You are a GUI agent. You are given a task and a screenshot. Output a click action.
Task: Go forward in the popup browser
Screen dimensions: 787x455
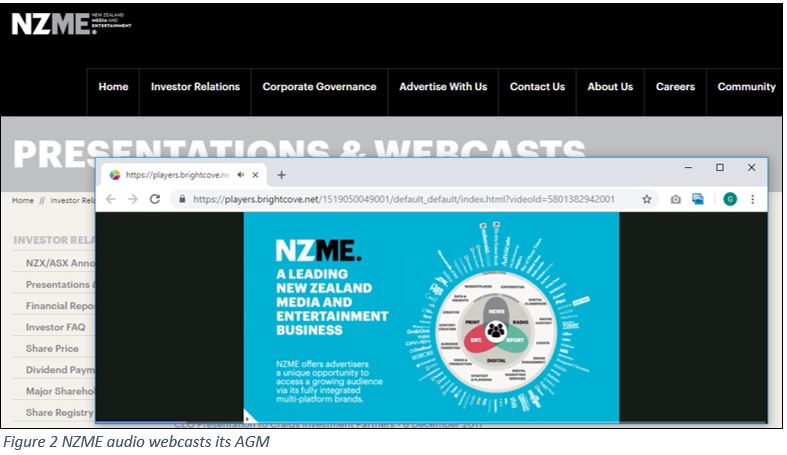133,199
